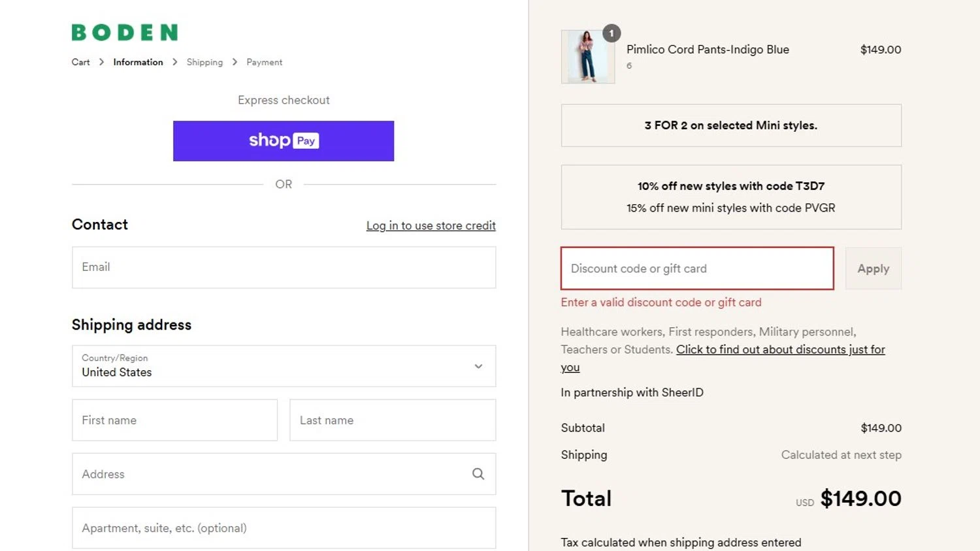The image size is (980, 551).
Task: Click the address search magnifier icon
Action: click(x=478, y=474)
